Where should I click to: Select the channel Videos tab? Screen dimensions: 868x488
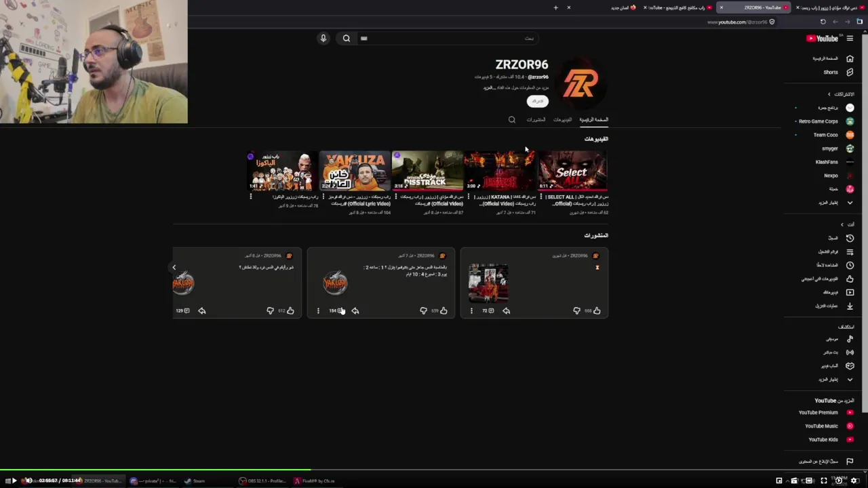pyautogui.click(x=562, y=120)
